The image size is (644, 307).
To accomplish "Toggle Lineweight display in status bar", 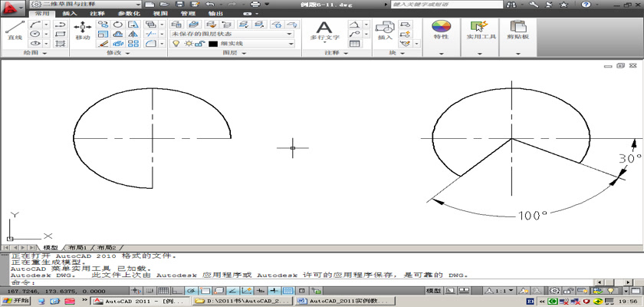I will pos(274,291).
